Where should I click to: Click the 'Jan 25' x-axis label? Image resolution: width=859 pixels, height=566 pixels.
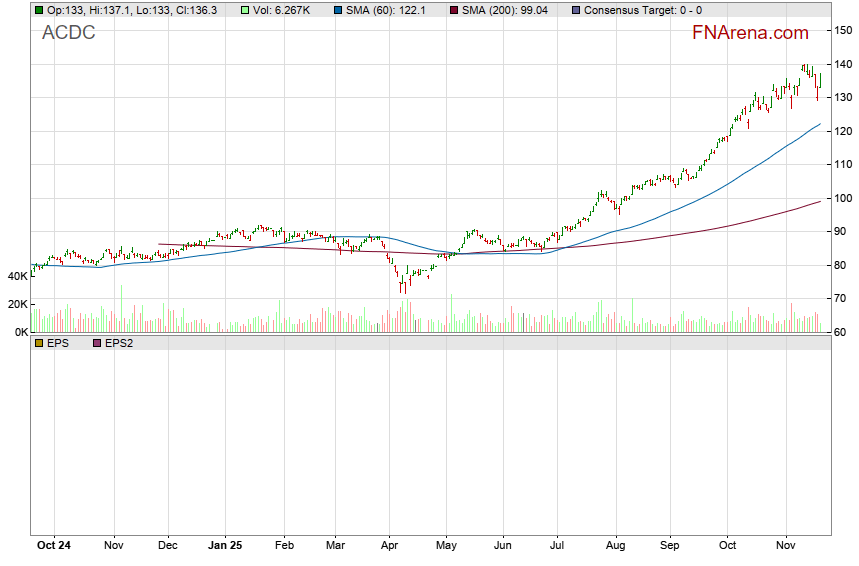[225, 546]
